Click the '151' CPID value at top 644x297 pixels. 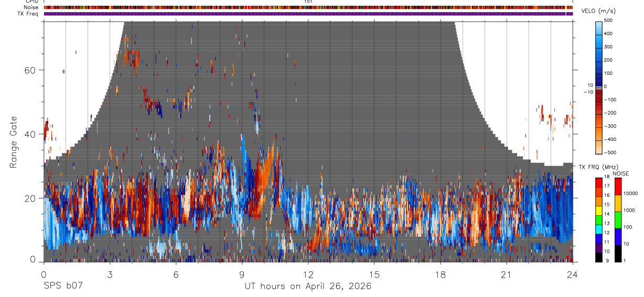[x=308, y=2]
